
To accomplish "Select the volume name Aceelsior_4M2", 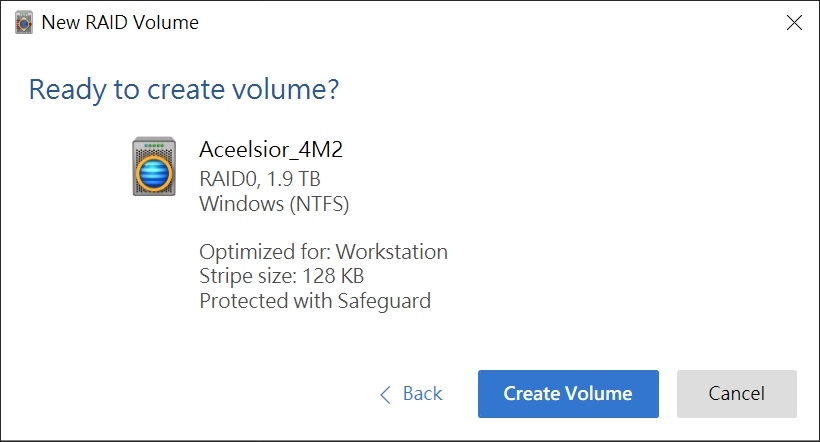I will point(271,150).
